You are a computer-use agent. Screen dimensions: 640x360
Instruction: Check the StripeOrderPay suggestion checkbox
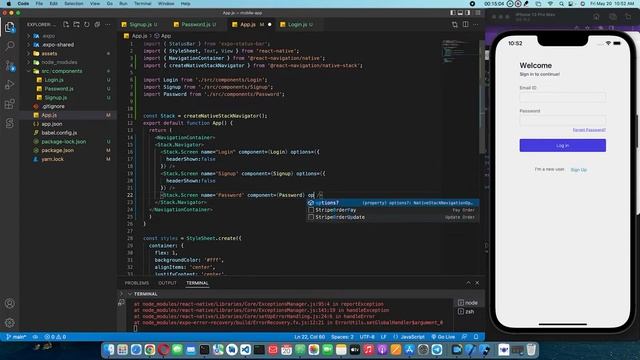(311, 210)
